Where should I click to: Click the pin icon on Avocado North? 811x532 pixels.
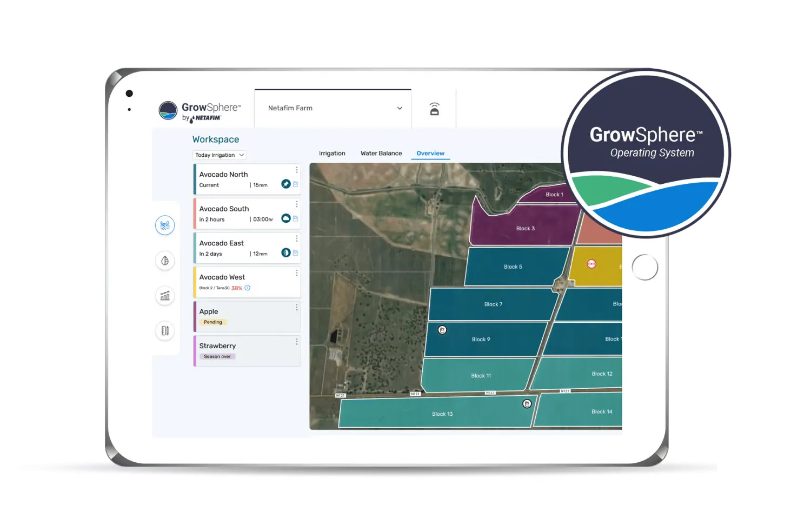tap(286, 184)
